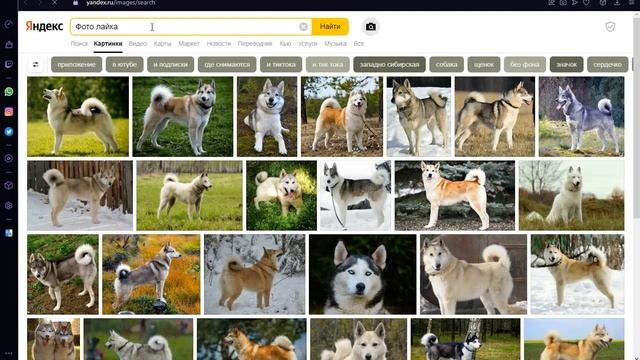Stop loading the page with X button
The width and height of the screenshot is (640, 360).
[54, 2]
